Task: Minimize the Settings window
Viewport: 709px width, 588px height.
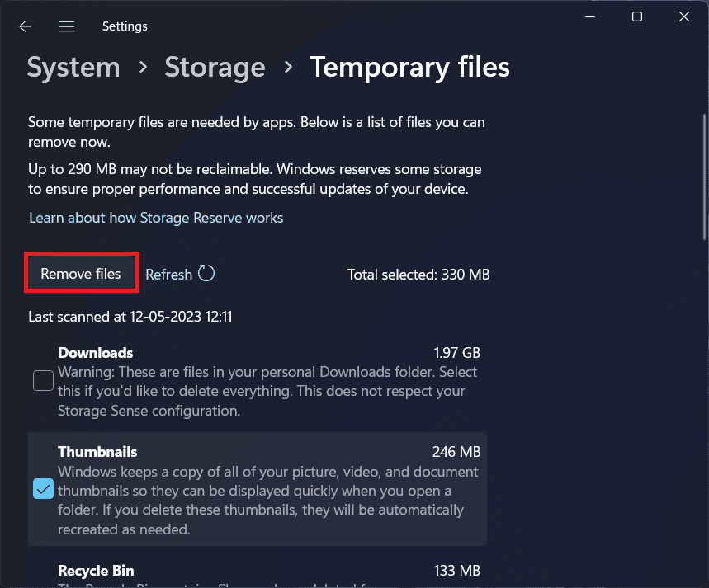Action: tap(592, 16)
